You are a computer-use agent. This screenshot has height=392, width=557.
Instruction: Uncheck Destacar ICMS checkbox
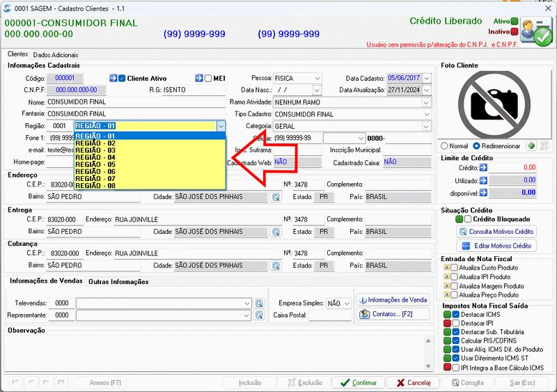click(x=456, y=315)
